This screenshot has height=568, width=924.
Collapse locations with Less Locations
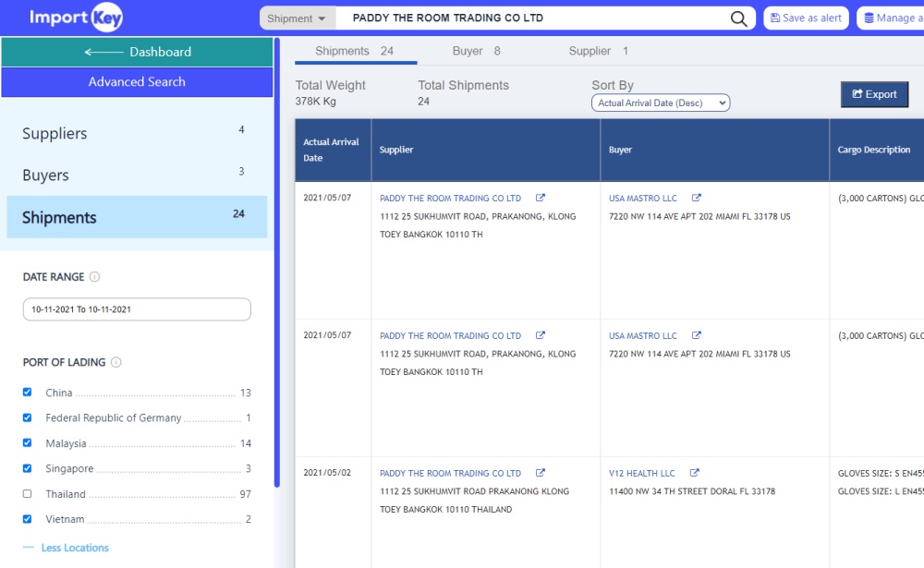[74, 548]
